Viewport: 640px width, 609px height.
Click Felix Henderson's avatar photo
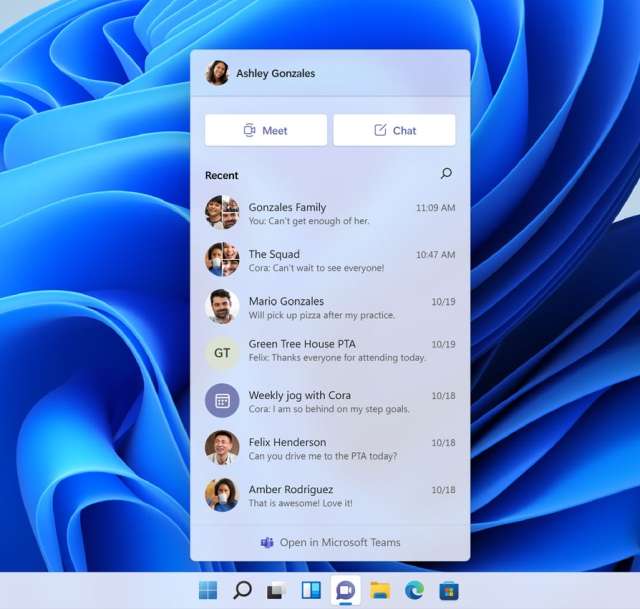[x=222, y=447]
